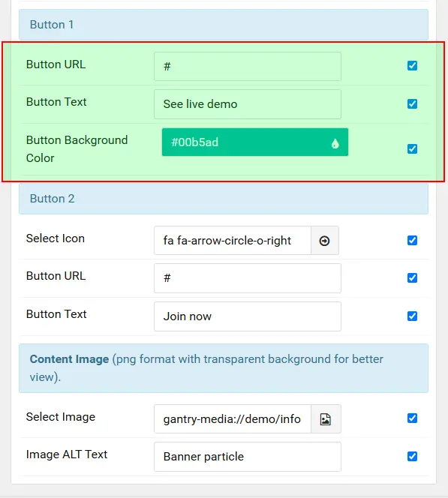Uncheck the Image ALT Text checkbox
The width and height of the screenshot is (448, 498).
pyautogui.click(x=412, y=457)
